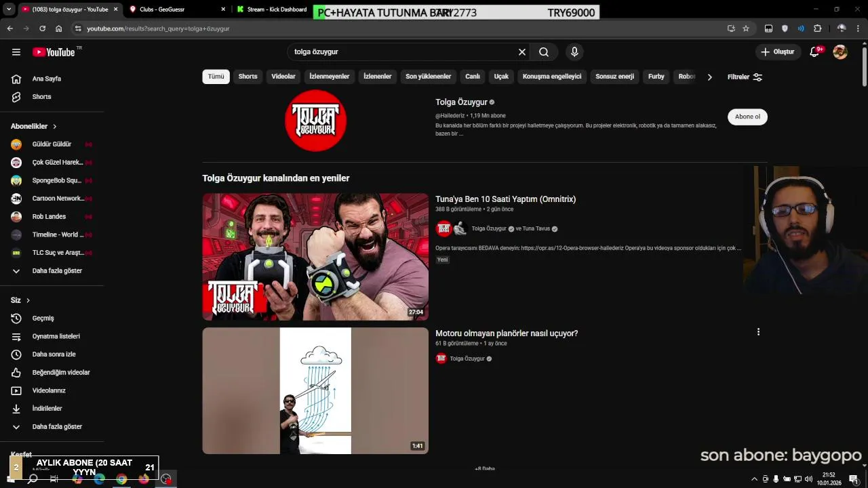Select the Uçak filter chip
The width and height of the screenshot is (868, 488).
(x=501, y=77)
